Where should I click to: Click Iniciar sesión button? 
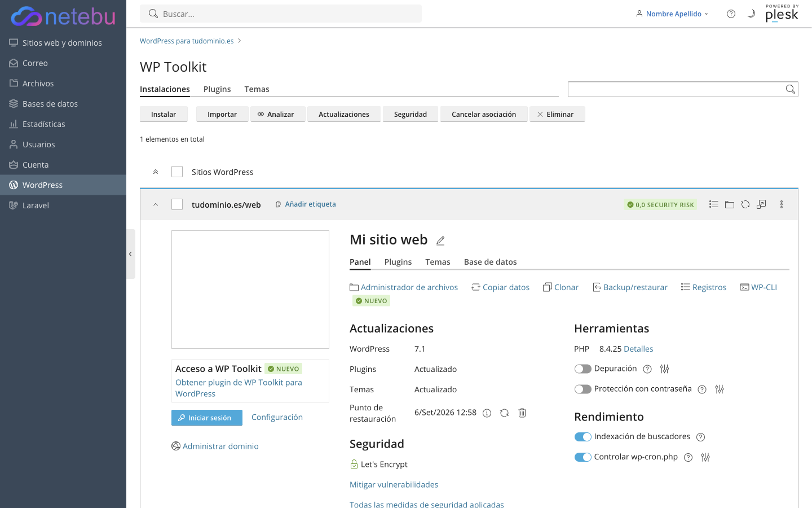click(207, 418)
